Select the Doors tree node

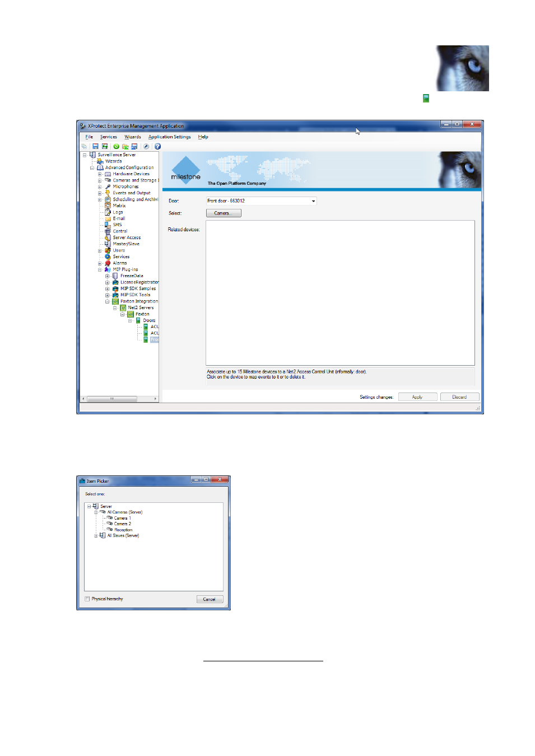(x=149, y=321)
